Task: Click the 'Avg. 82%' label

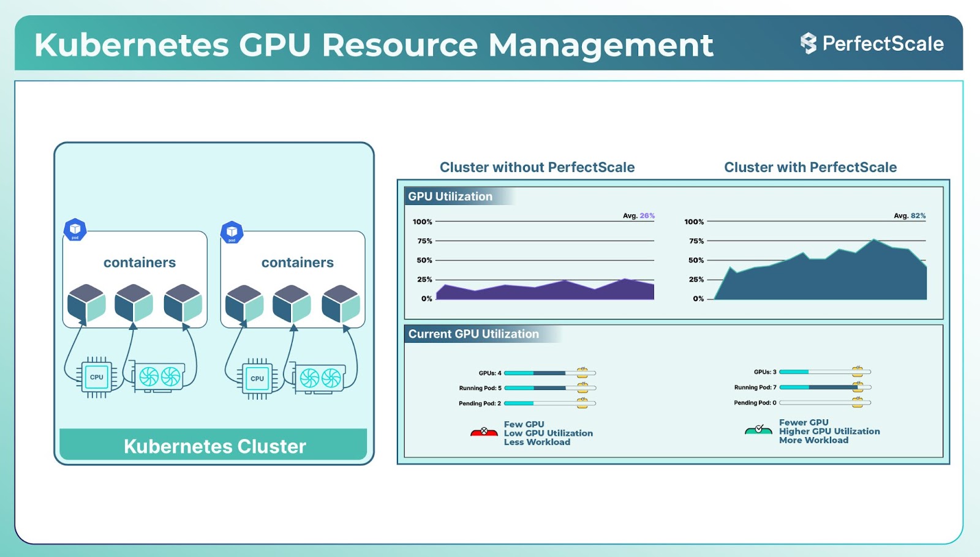Action: click(910, 215)
